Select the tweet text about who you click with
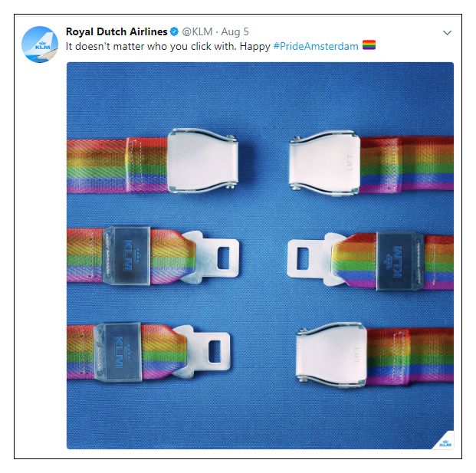Screen dimensions: 476x473 [168, 46]
